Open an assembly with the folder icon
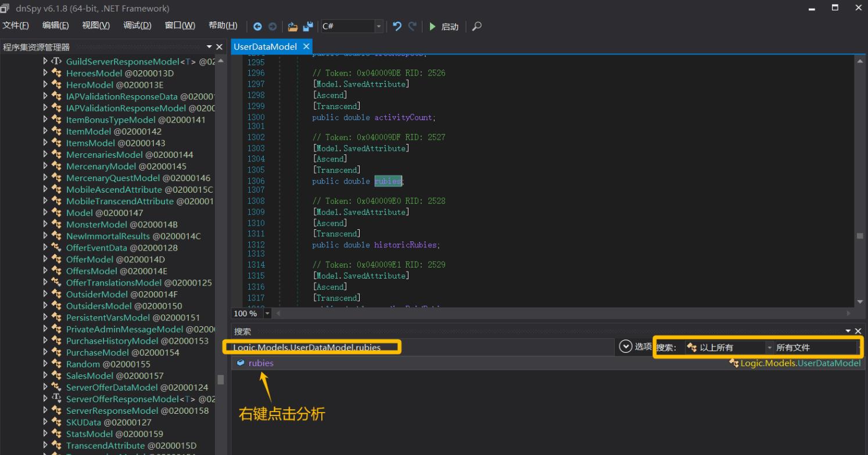Screen dimensions: 868x455 click(x=293, y=27)
